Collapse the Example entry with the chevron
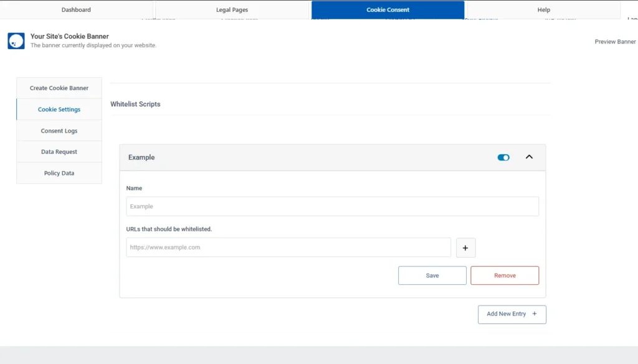638x364 pixels. pos(529,157)
